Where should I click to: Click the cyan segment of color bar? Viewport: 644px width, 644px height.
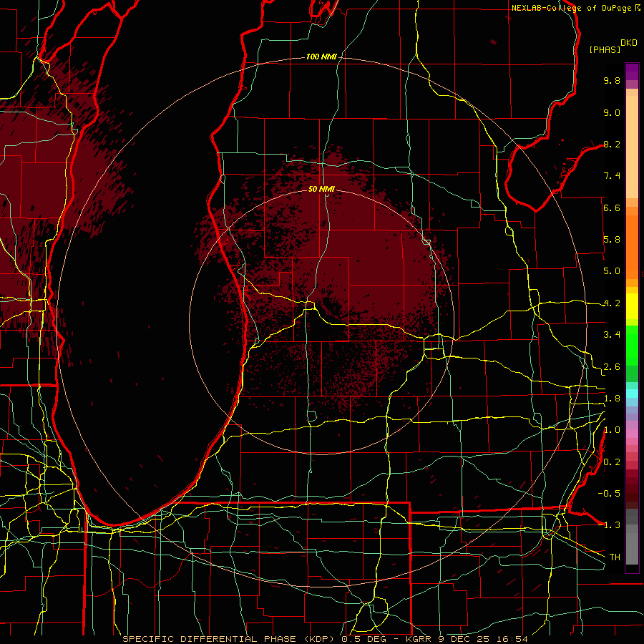632,394
